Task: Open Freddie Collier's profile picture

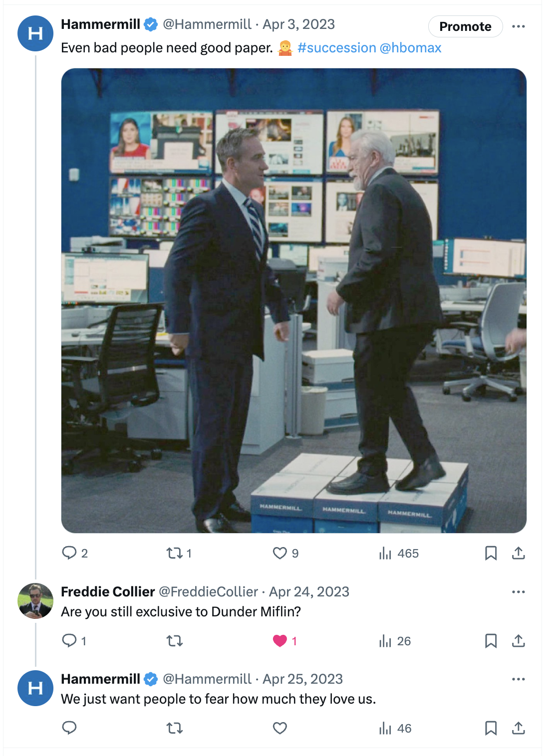Action: click(35, 601)
